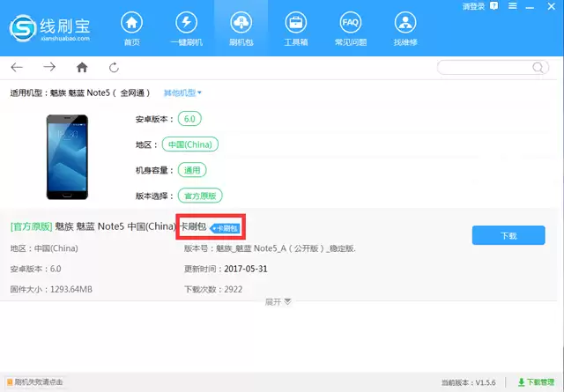Go forward with the right arrow
Image resolution: width=564 pixels, height=392 pixels.
[49, 67]
